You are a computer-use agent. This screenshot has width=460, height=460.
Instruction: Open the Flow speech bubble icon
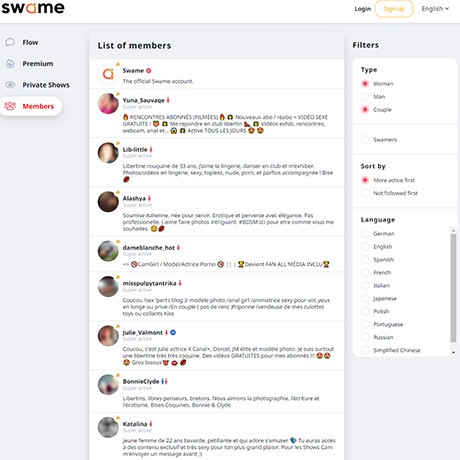click(x=10, y=42)
